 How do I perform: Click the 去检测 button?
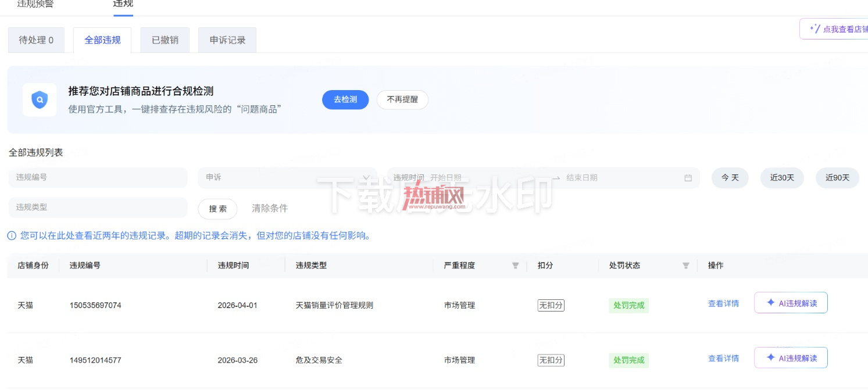pyautogui.click(x=345, y=99)
